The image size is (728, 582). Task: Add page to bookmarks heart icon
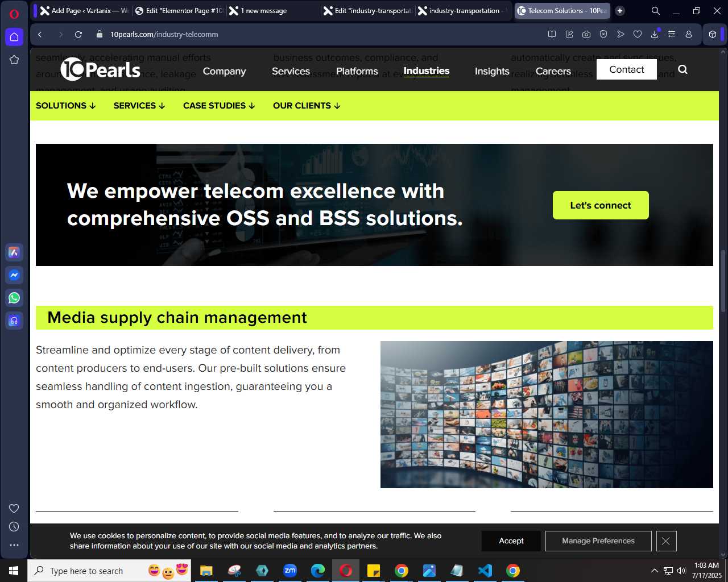tap(638, 34)
